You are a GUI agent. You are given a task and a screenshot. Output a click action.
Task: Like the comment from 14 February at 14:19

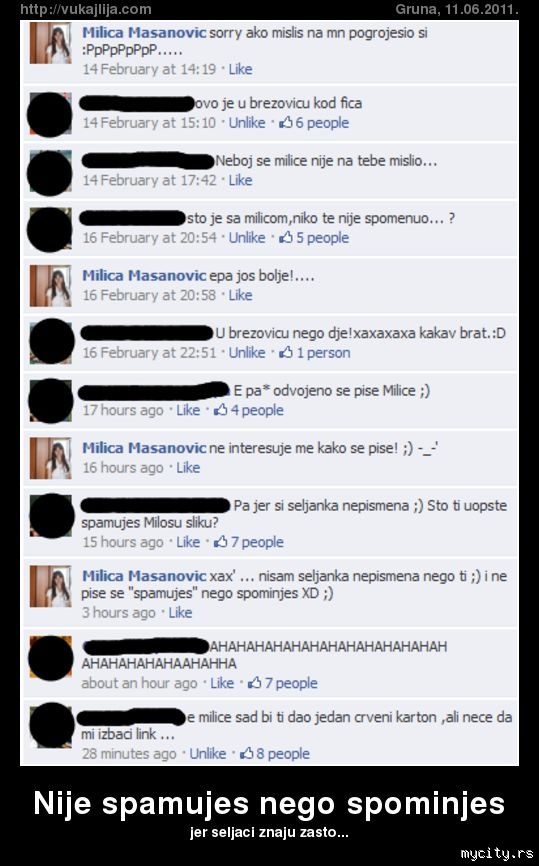coord(240,69)
